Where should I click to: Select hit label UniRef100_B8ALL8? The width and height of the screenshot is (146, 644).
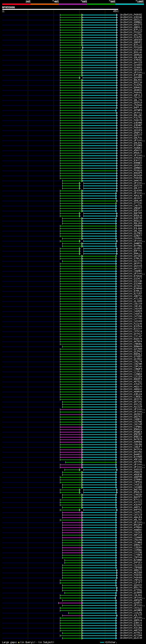[131, 254]
